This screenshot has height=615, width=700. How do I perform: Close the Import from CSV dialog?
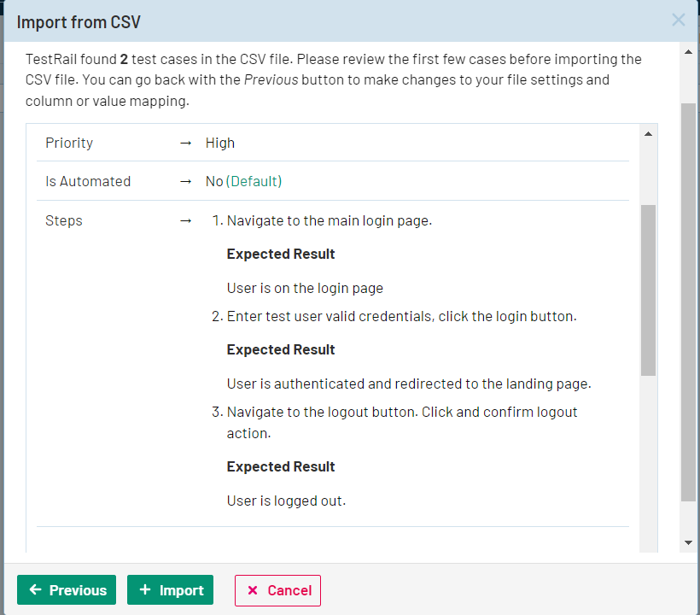coord(678,20)
